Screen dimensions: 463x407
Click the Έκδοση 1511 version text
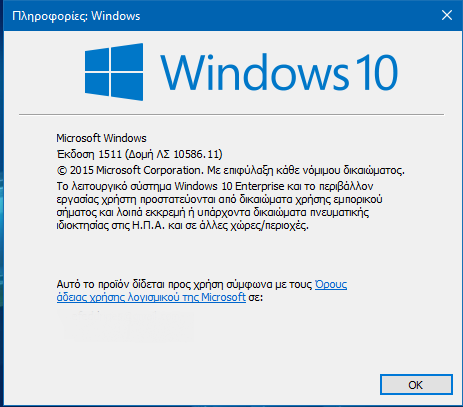pos(89,154)
